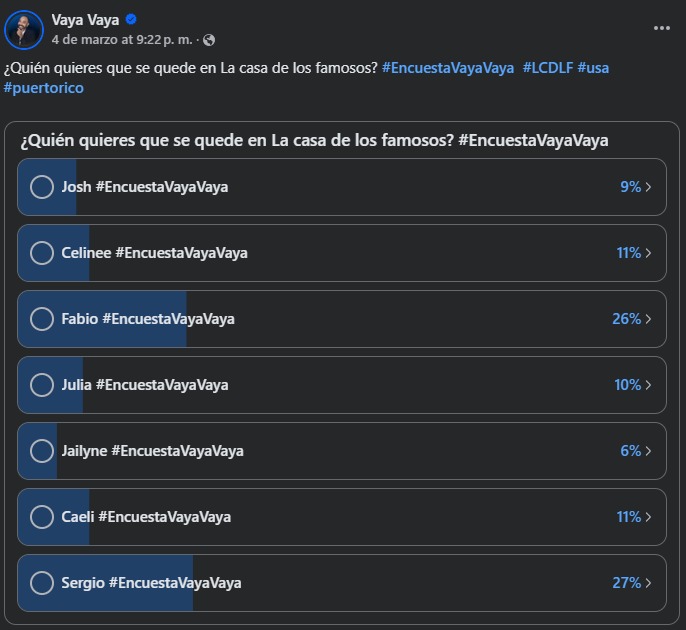Open the post options three-dot menu
This screenshot has width=686, height=630.
tap(661, 28)
